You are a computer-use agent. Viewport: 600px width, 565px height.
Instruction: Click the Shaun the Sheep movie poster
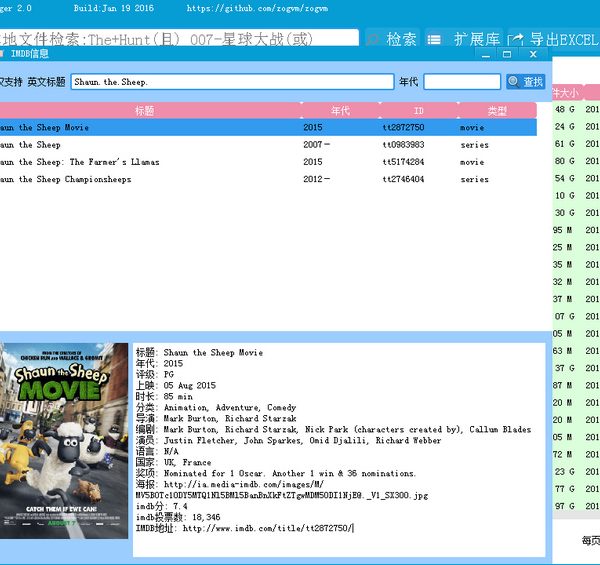(64, 441)
